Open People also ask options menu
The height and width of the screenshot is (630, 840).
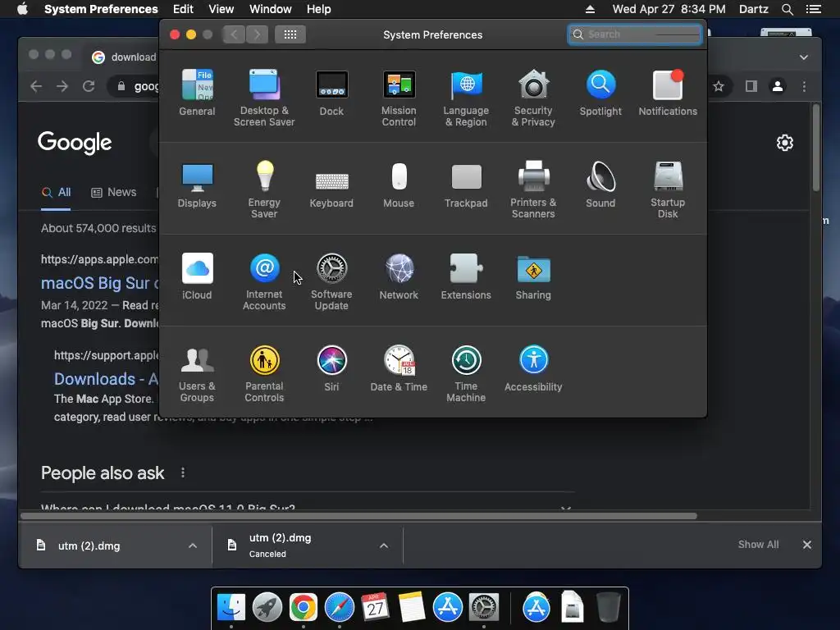click(183, 472)
